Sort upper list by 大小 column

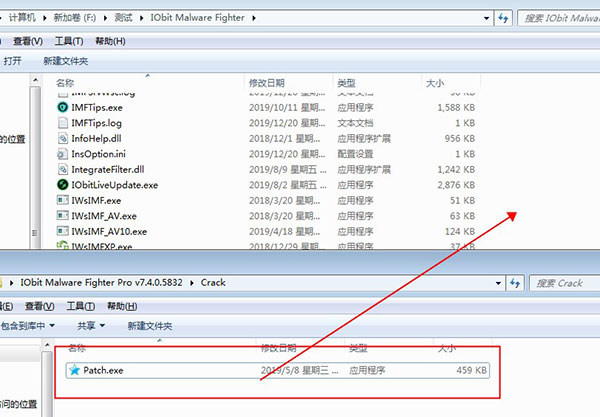point(435,83)
